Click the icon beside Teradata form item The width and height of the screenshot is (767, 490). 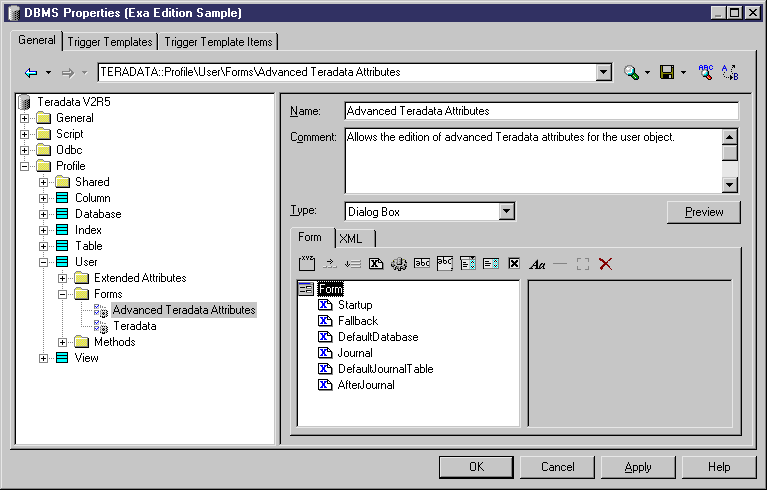click(101, 326)
